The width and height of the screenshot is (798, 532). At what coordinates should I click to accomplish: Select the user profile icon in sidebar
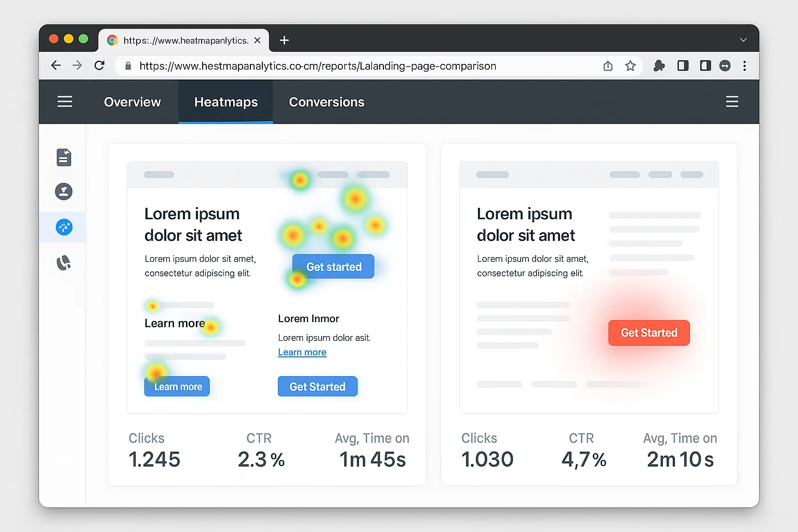63,191
